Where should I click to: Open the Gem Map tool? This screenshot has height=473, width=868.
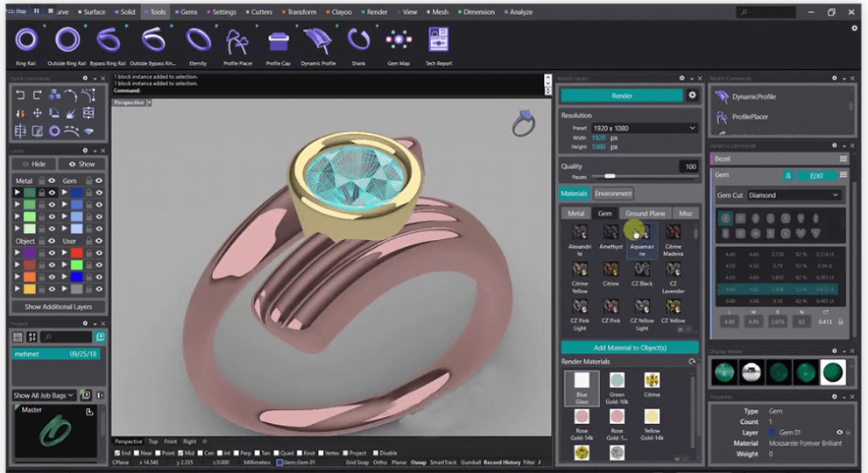point(399,40)
